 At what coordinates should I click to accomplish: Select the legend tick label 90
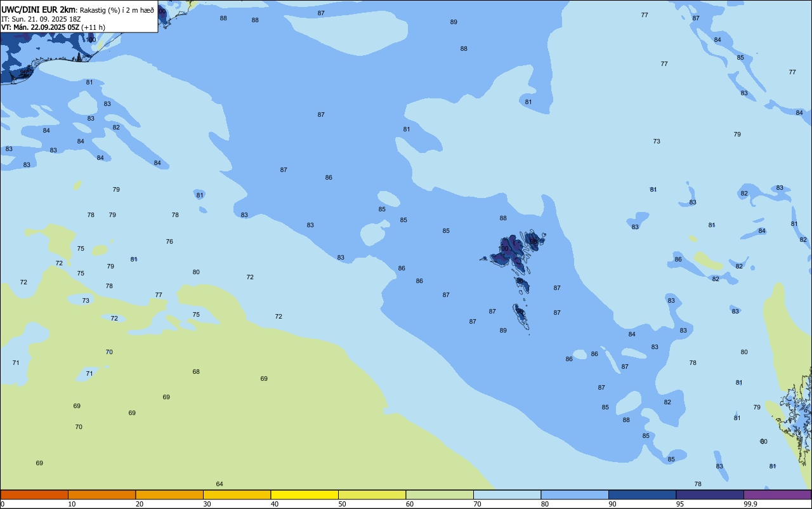click(613, 504)
